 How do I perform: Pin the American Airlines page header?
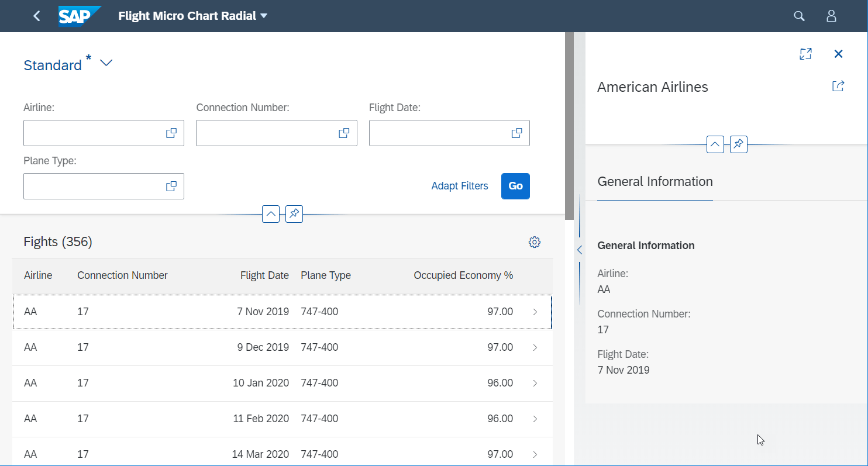(x=738, y=144)
